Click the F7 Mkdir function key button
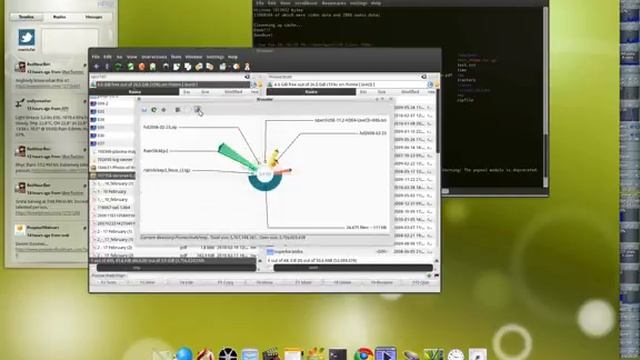The height and width of the screenshot is (360, 640). point(303,282)
